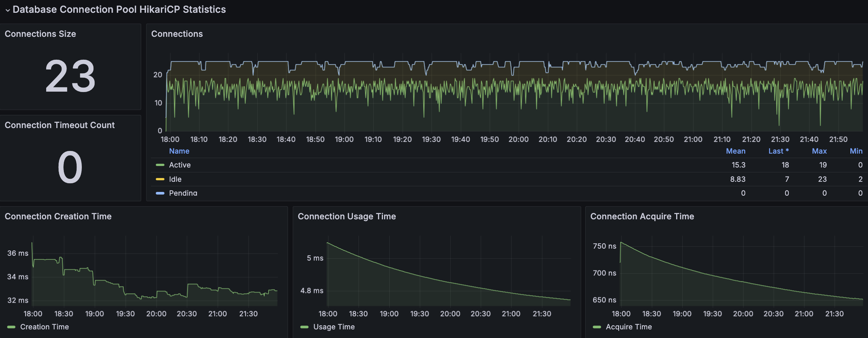This screenshot has height=338, width=868.
Task: Toggle the Idle series in the legend
Action: (x=175, y=179)
